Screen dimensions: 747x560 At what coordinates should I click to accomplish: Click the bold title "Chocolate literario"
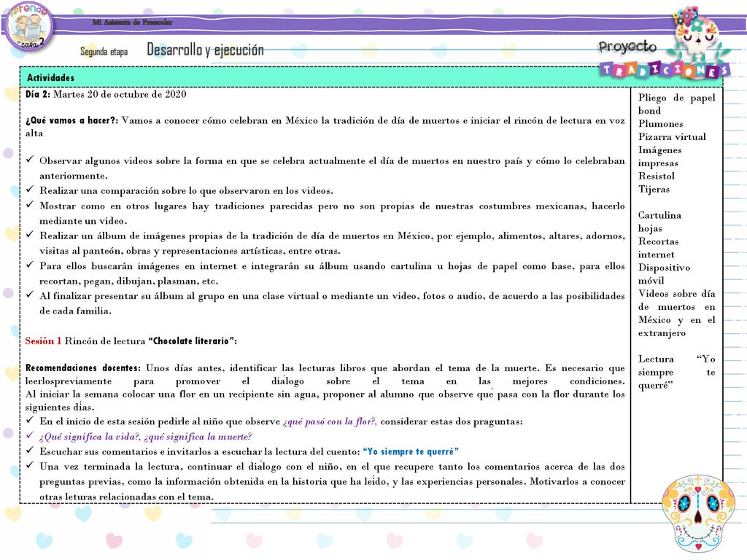point(191,341)
